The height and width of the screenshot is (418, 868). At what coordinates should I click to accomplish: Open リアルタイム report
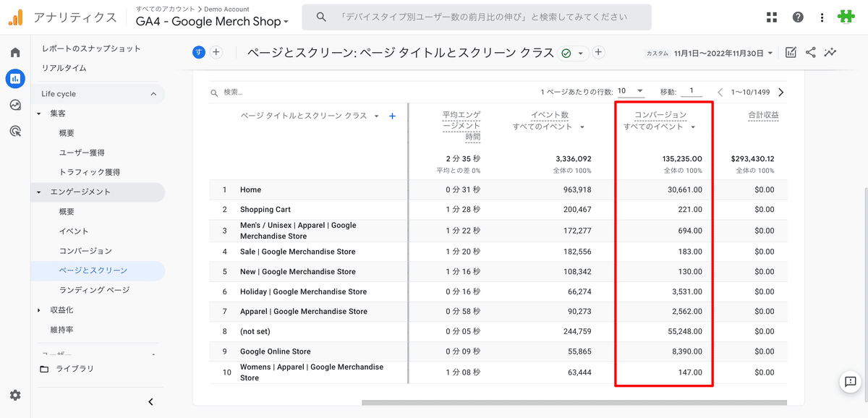click(64, 68)
